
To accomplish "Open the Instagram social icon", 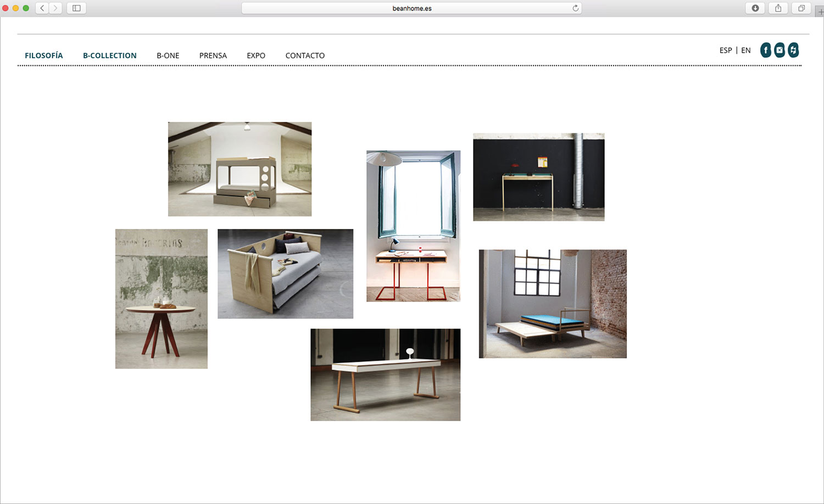I will point(780,50).
